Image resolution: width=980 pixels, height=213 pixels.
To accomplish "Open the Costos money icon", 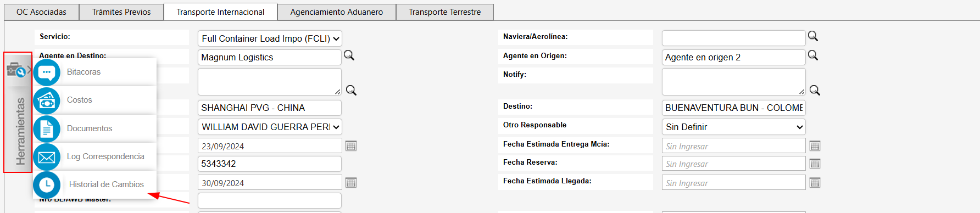I will (x=47, y=100).
